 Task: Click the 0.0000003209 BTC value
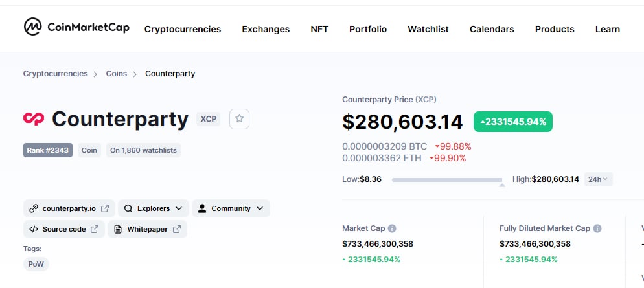[384, 146]
